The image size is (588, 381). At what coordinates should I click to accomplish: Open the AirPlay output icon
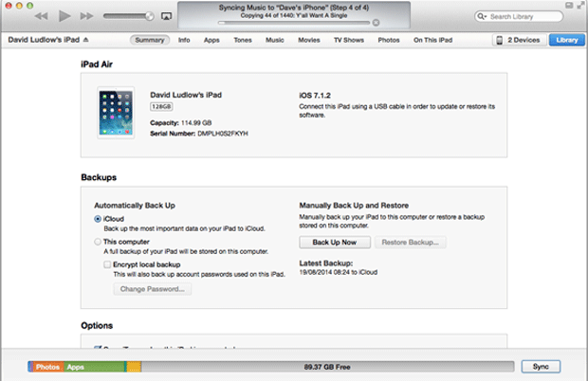pyautogui.click(x=166, y=16)
